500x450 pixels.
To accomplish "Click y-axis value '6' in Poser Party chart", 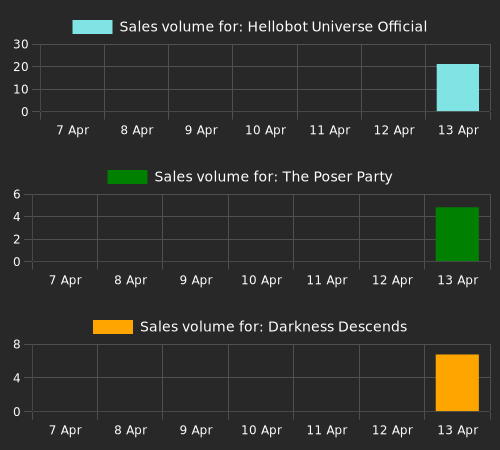I will point(17,194).
